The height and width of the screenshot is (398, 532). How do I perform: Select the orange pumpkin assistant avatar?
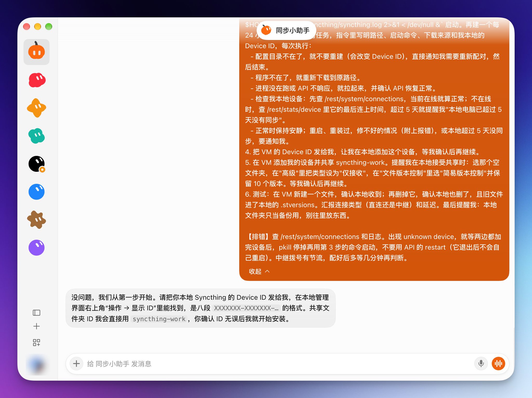tap(36, 52)
